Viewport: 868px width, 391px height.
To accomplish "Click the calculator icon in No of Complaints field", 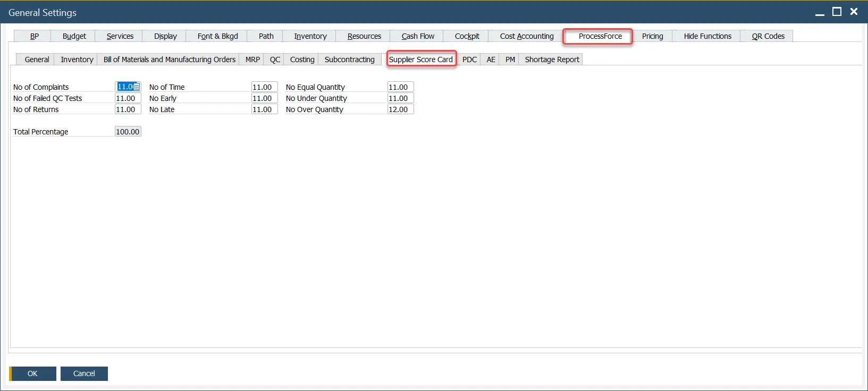I will click(x=137, y=87).
